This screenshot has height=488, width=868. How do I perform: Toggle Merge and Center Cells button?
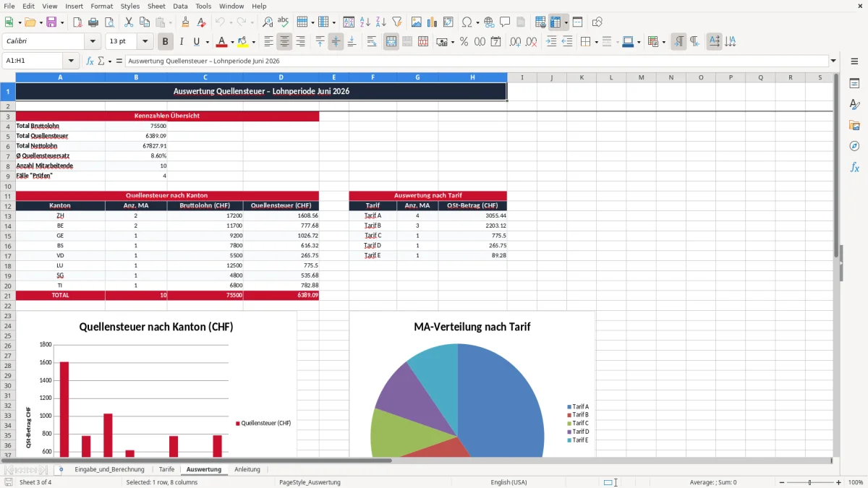click(x=391, y=42)
